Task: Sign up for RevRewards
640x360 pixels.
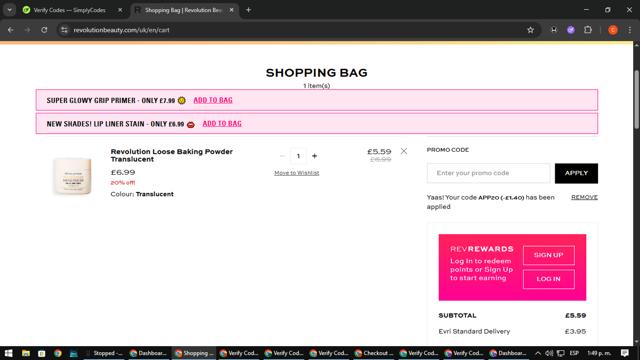Action: coord(549,255)
